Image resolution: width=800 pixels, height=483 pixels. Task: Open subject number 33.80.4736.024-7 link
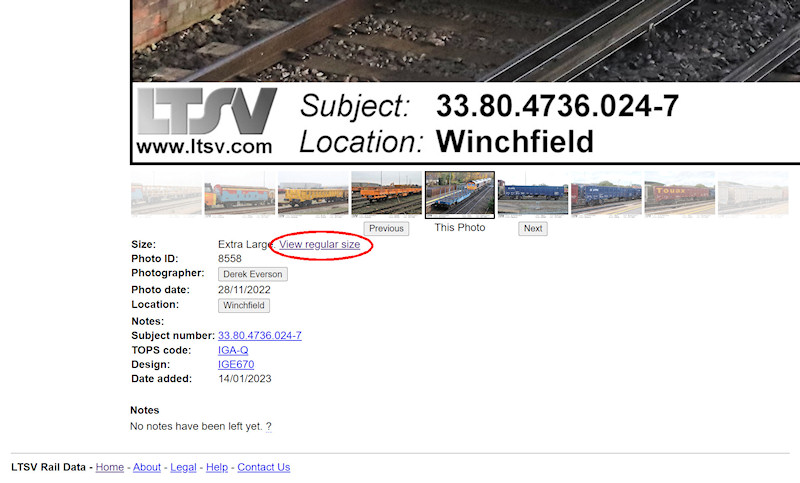click(x=260, y=336)
